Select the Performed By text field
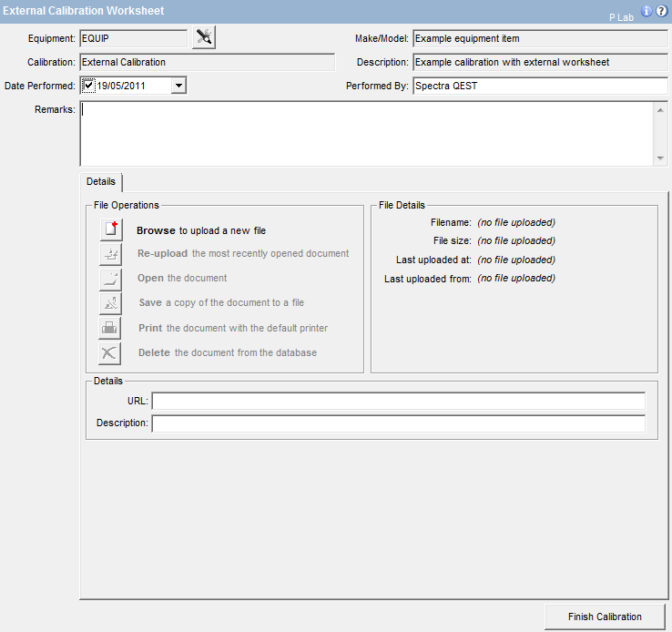Viewport: 672px width, 632px height. [x=539, y=86]
